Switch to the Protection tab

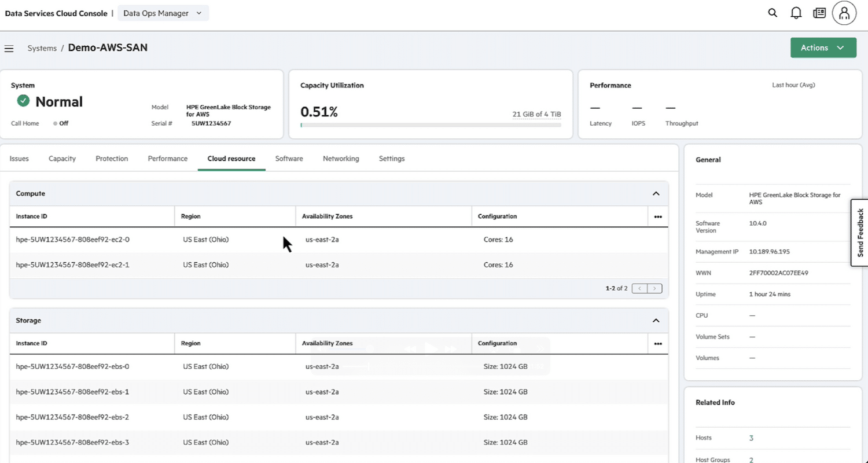click(112, 159)
